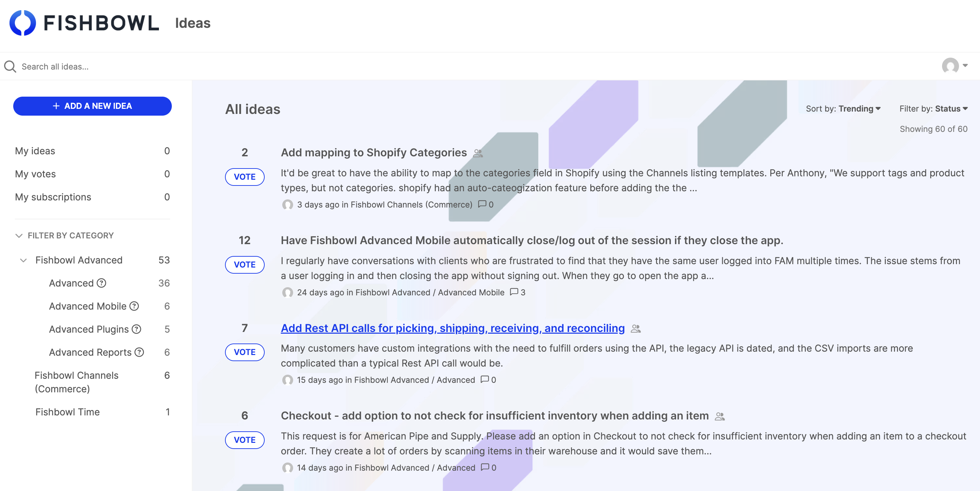Click the help icon beside Advanced Reports
The image size is (980, 491).
(x=140, y=352)
